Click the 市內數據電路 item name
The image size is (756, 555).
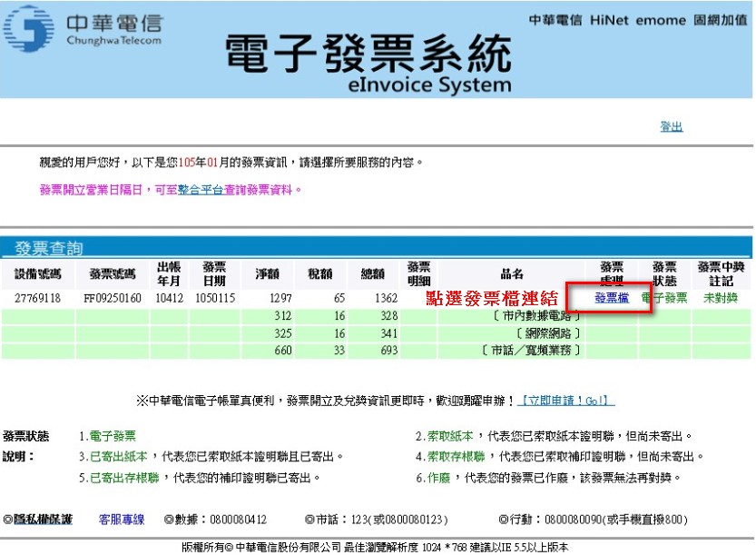[536, 315]
